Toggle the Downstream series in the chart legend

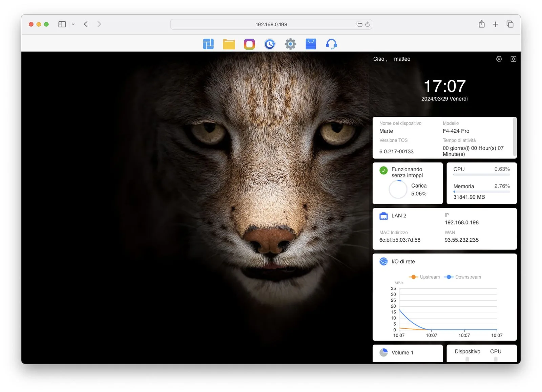point(462,277)
